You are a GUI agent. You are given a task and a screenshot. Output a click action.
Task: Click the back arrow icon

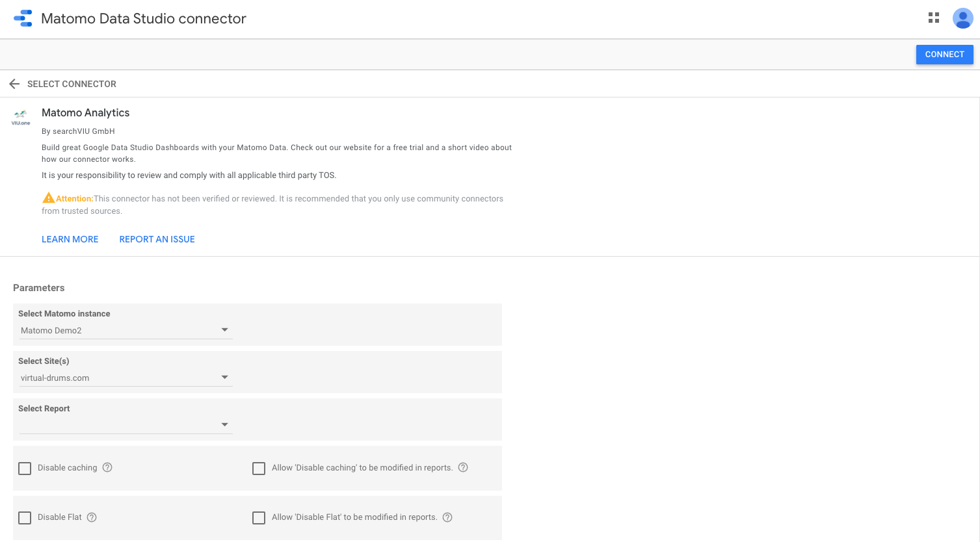(14, 84)
